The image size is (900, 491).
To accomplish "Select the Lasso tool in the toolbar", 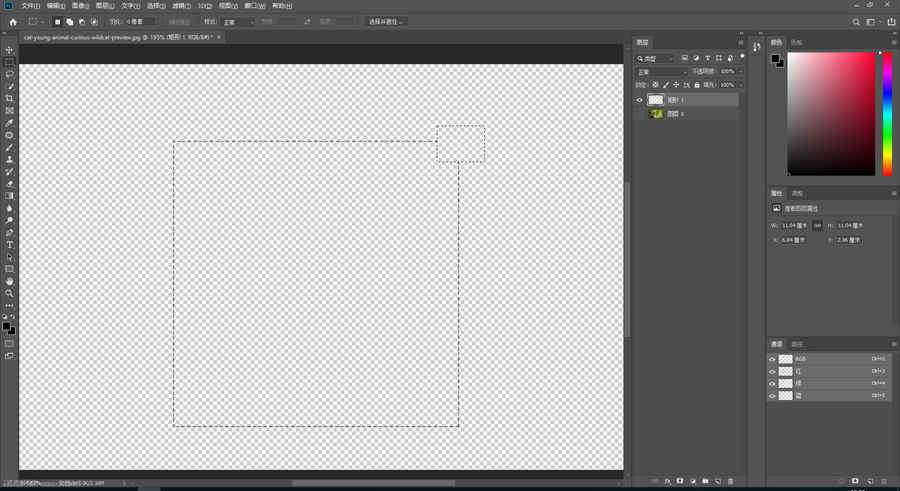I will tap(10, 74).
